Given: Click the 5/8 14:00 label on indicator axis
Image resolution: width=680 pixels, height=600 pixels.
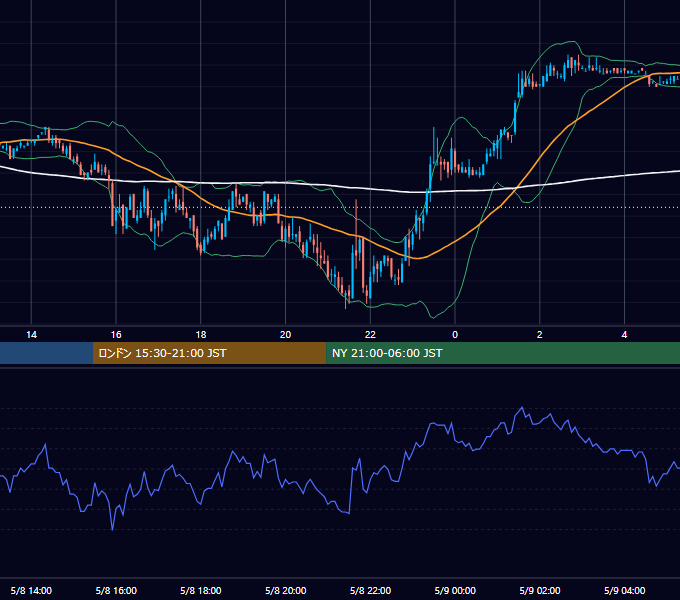Looking at the screenshot, I should click(31, 590).
